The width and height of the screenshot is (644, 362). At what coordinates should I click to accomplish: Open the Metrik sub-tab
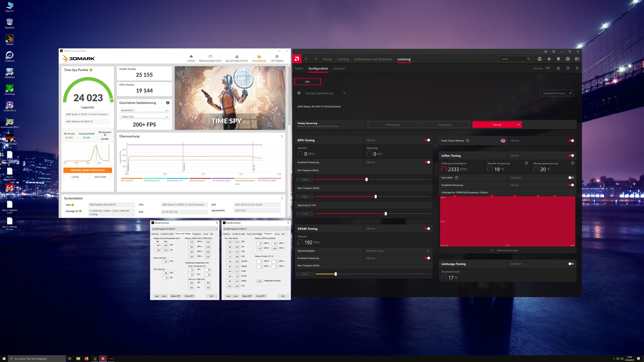(299, 68)
